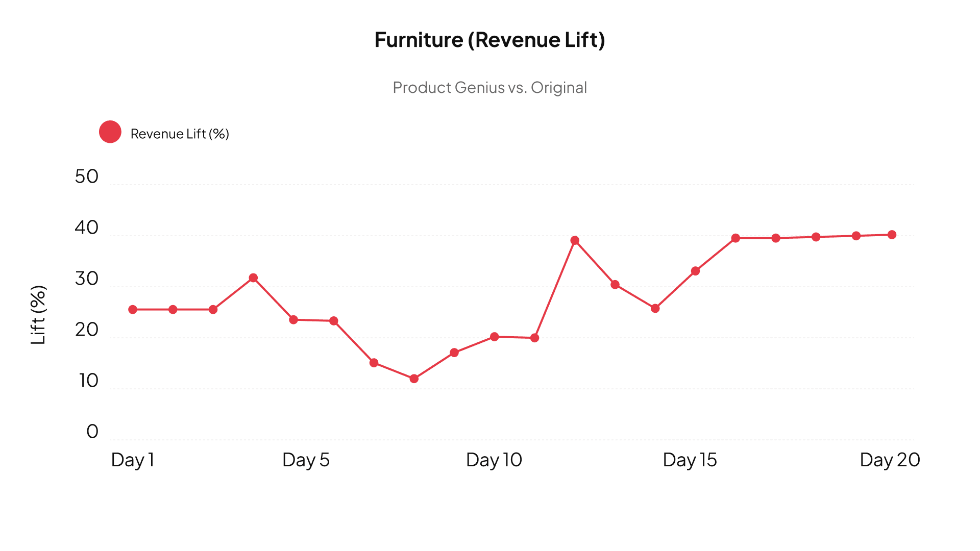Select the Day 4 peak data point

[253, 278]
